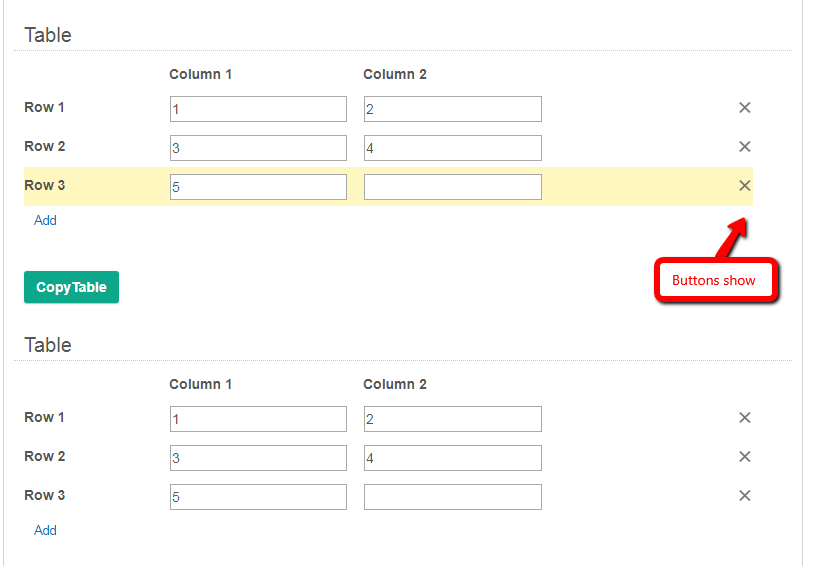Remove Row 2 from the first table
828x566 pixels.
pos(745,147)
